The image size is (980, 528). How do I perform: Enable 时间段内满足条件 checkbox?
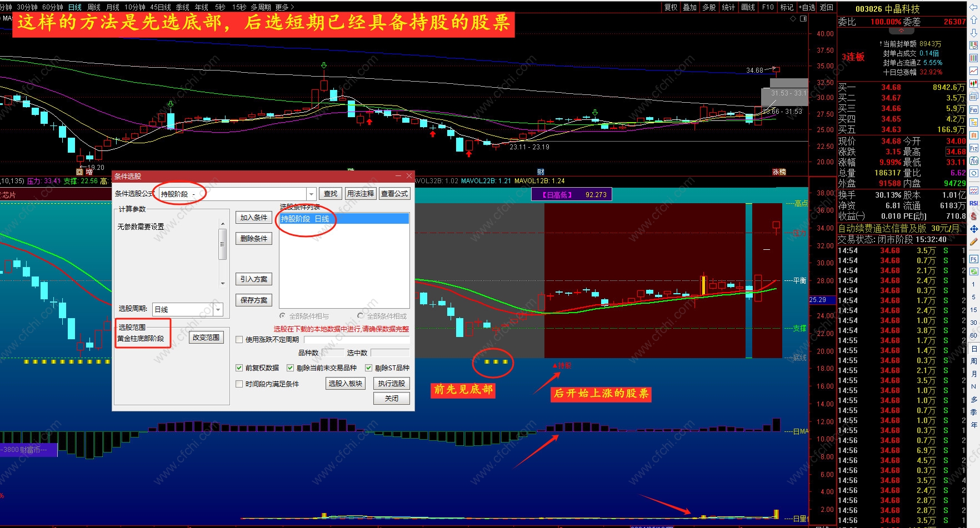pos(239,384)
